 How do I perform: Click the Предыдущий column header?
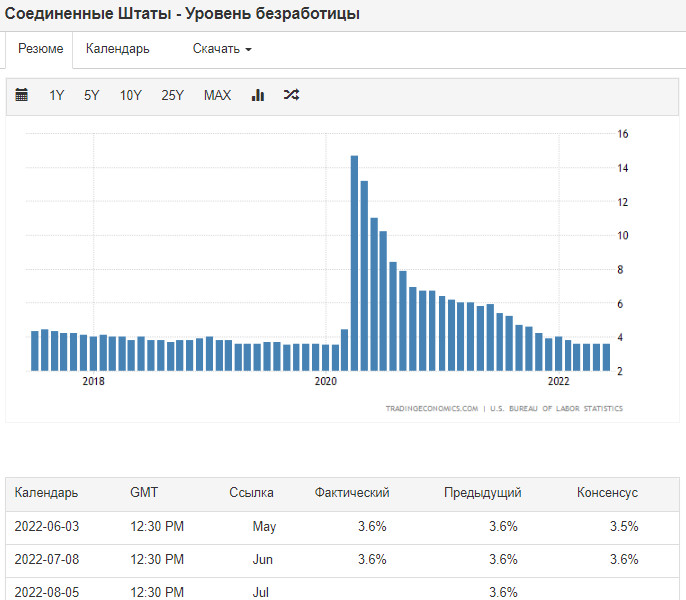point(483,493)
